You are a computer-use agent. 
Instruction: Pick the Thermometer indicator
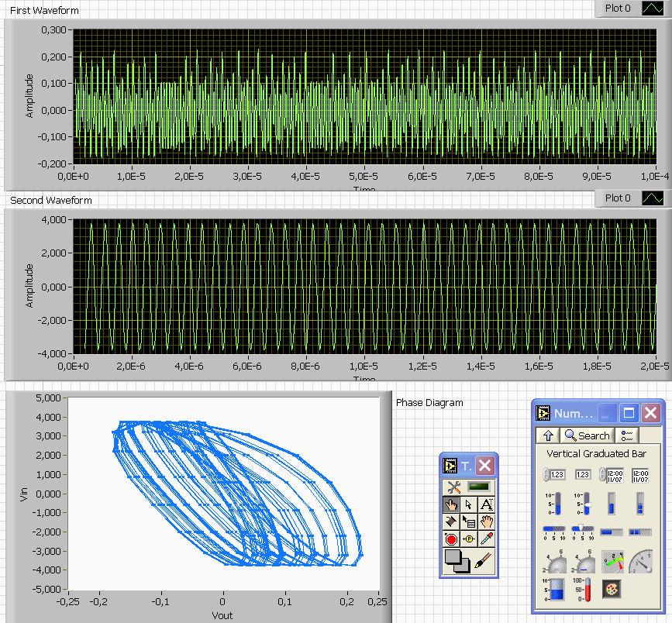tap(583, 590)
